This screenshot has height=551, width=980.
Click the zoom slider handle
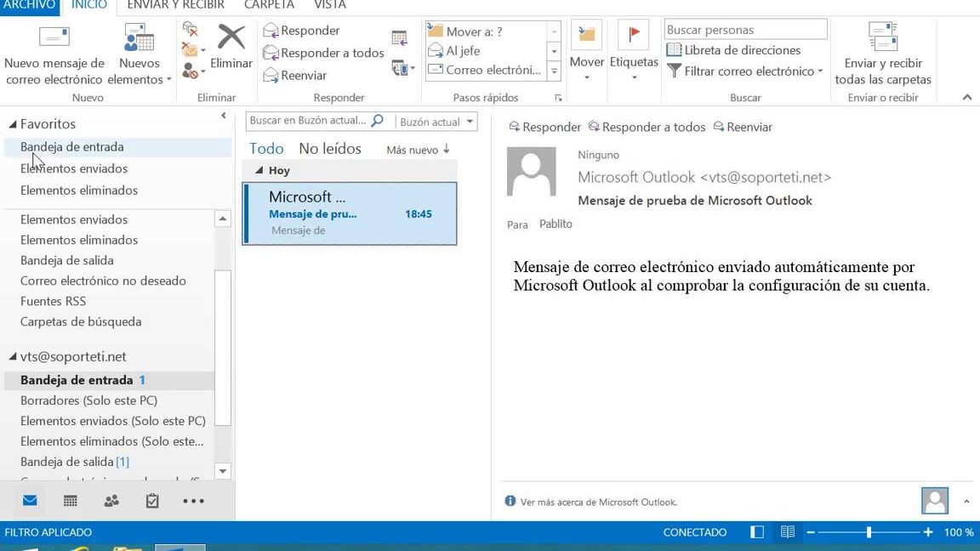(869, 532)
